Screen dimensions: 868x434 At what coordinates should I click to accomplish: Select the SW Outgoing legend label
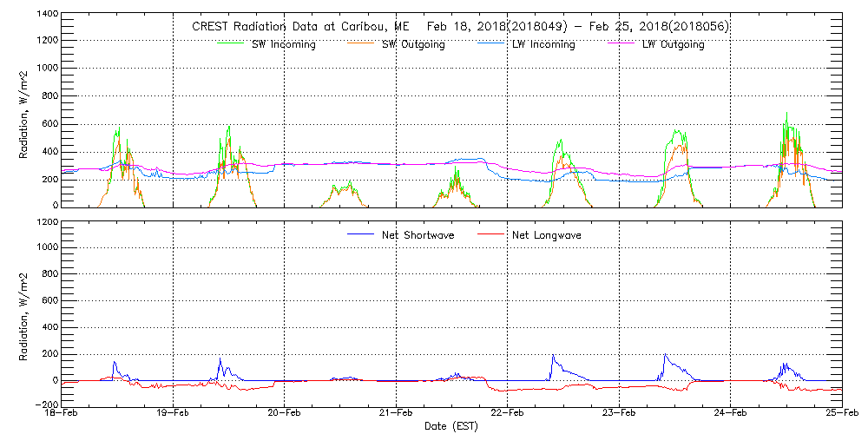click(413, 44)
